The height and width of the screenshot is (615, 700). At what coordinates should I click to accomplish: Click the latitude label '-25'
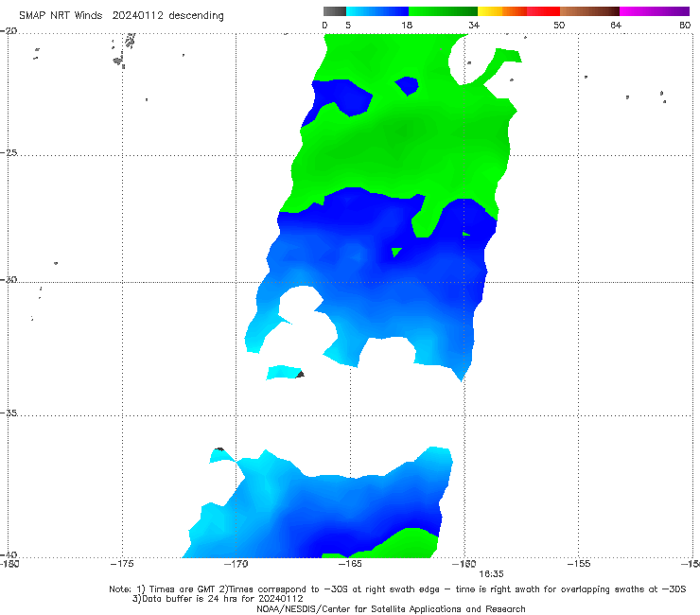pos(9,152)
